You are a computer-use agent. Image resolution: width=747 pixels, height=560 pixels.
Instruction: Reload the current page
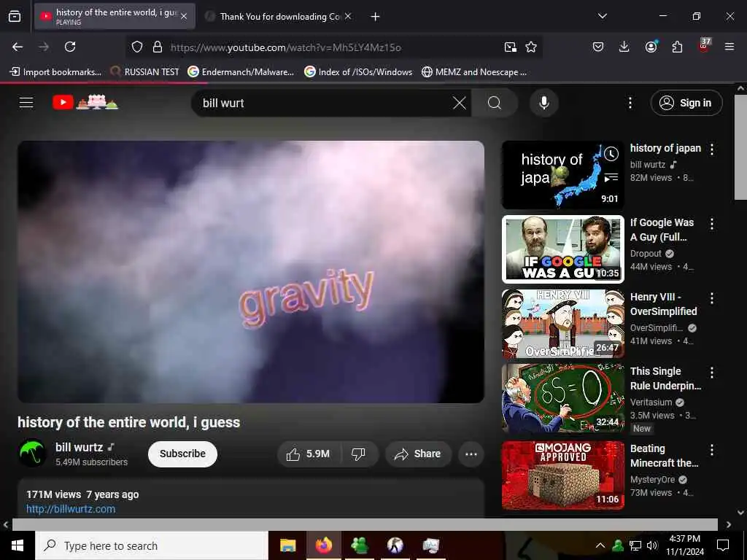pos(70,47)
